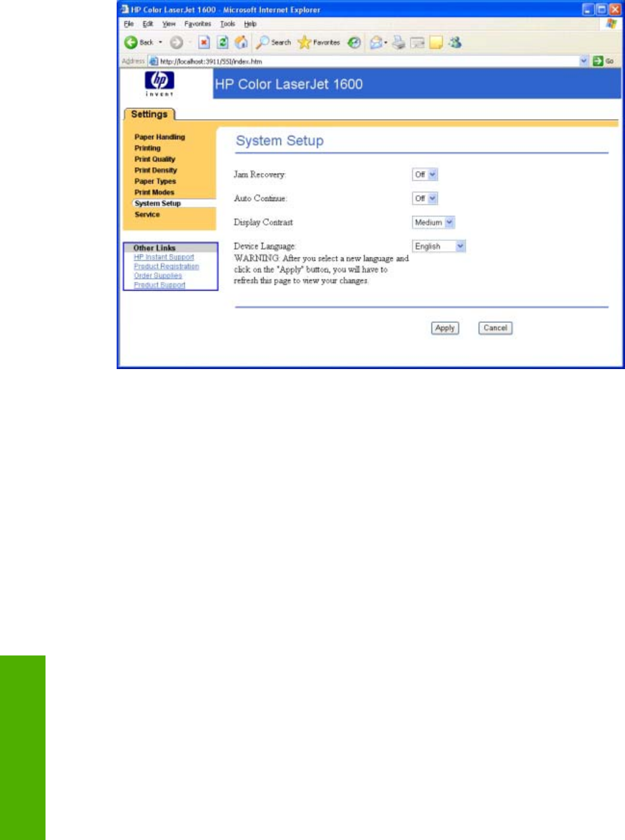Open the Auto Continue dropdown
Image resolution: width=625 pixels, height=840 pixels.
425,199
